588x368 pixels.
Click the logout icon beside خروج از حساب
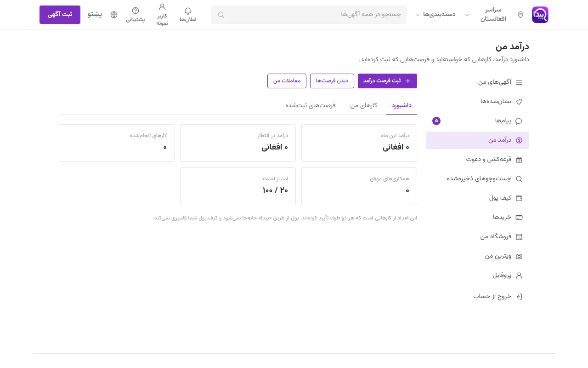[519, 297]
